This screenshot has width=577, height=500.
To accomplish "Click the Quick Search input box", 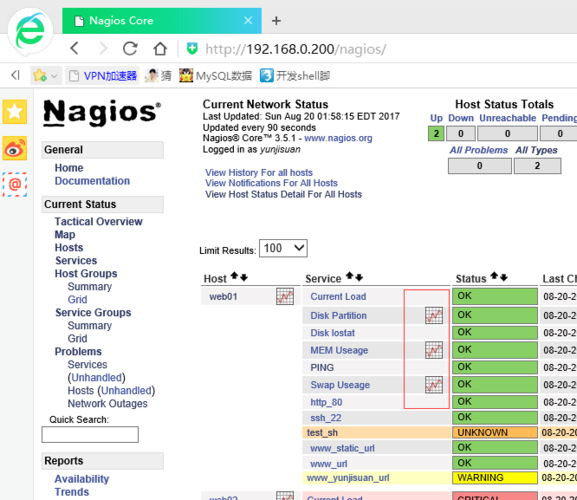I will coord(90,435).
